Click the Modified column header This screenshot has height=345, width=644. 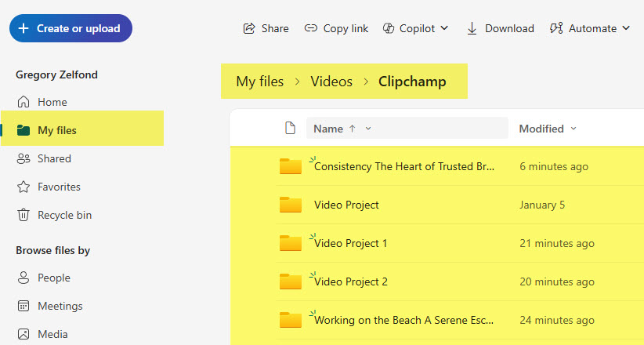click(x=541, y=129)
